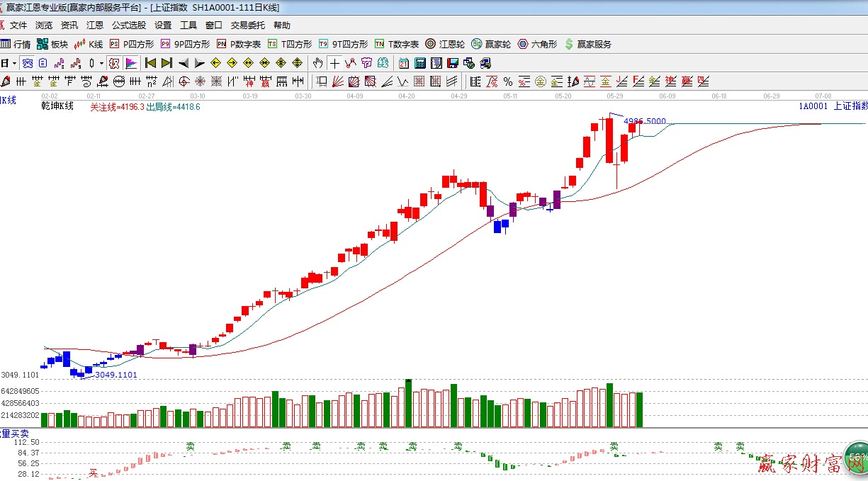
Task: Open the 江恩 menu
Action: click(x=94, y=26)
